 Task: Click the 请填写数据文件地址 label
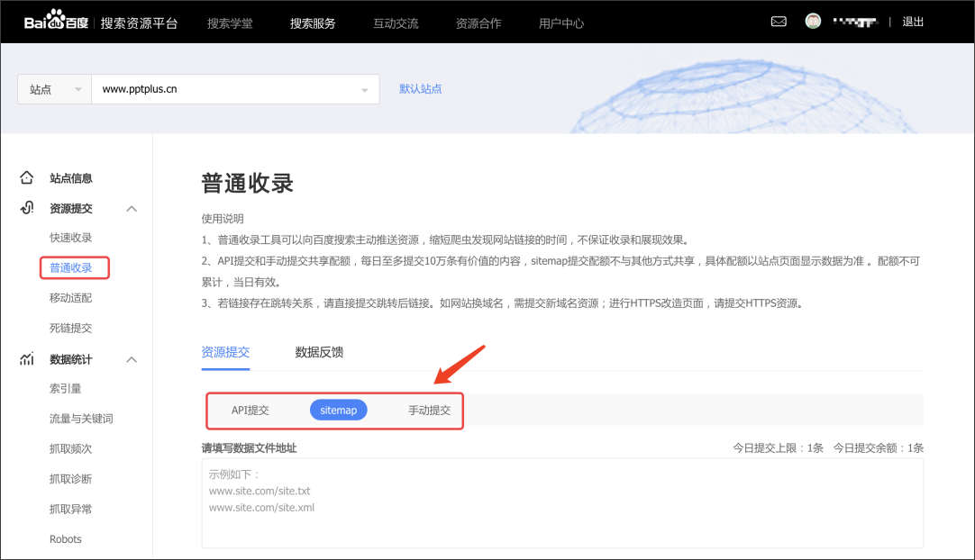click(249, 448)
